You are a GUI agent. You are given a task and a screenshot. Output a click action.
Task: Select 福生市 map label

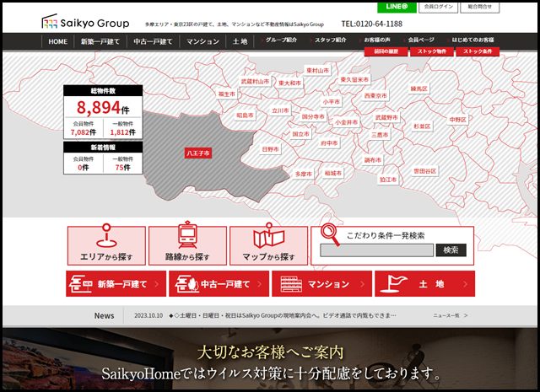pyautogui.click(x=227, y=94)
